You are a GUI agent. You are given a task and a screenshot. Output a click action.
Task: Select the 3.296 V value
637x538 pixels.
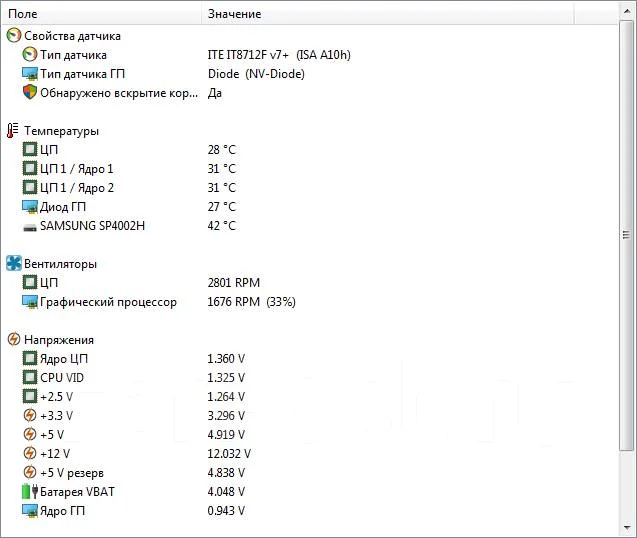pos(226,416)
